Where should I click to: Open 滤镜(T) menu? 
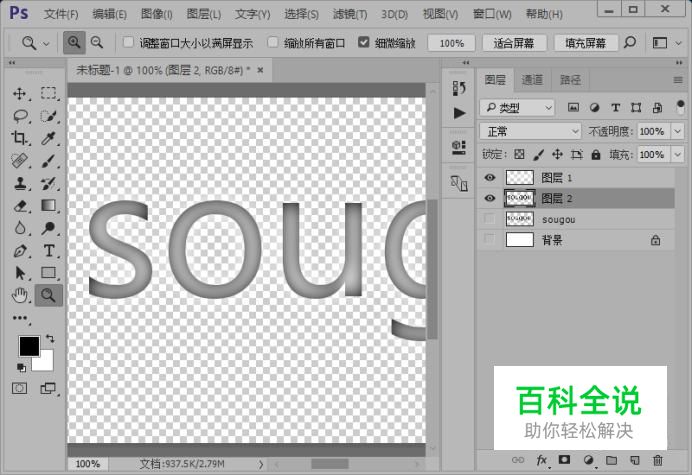[350, 14]
